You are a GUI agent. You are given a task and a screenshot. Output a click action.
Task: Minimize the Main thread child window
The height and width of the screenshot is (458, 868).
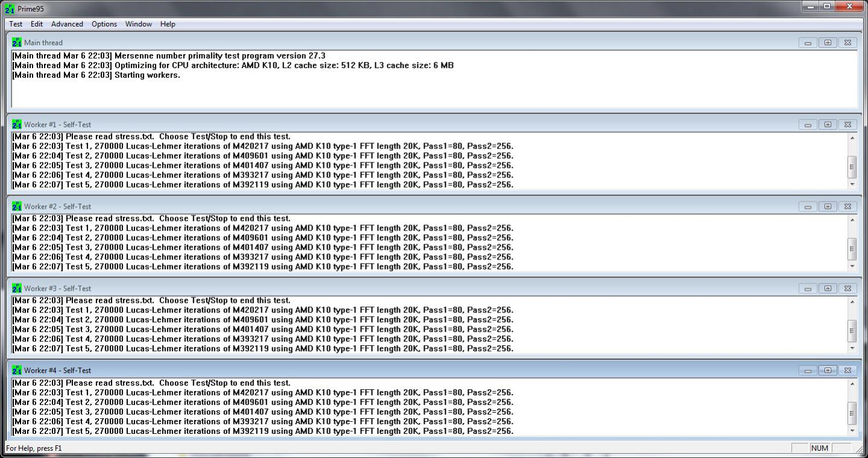808,42
